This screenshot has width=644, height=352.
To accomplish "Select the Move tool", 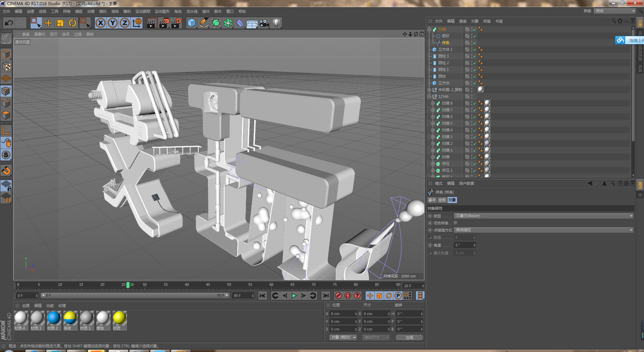I will tap(48, 23).
